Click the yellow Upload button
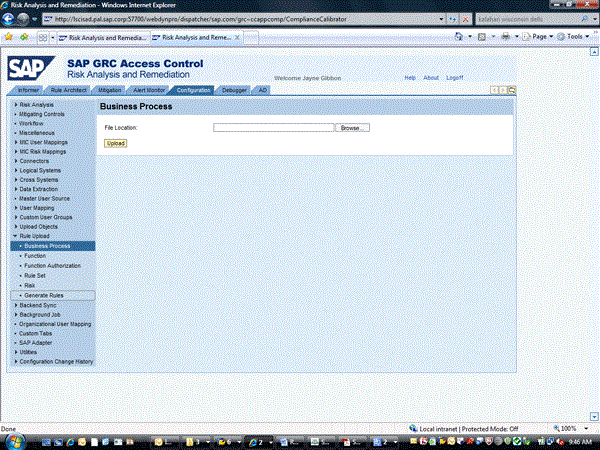This screenshot has height=450, width=600. (116, 143)
